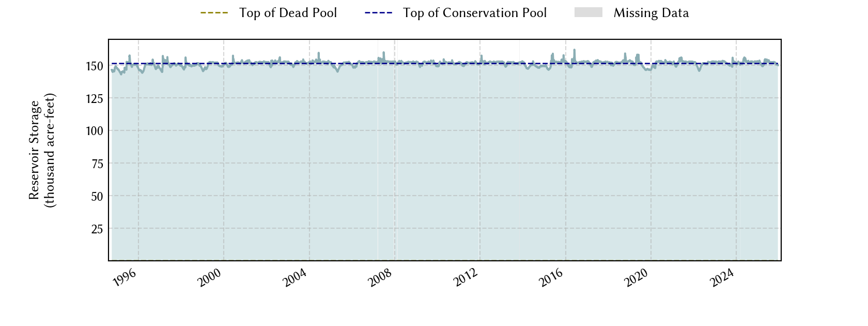Click the 2012 x-axis year label
The width and height of the screenshot is (868, 326).
[466, 278]
